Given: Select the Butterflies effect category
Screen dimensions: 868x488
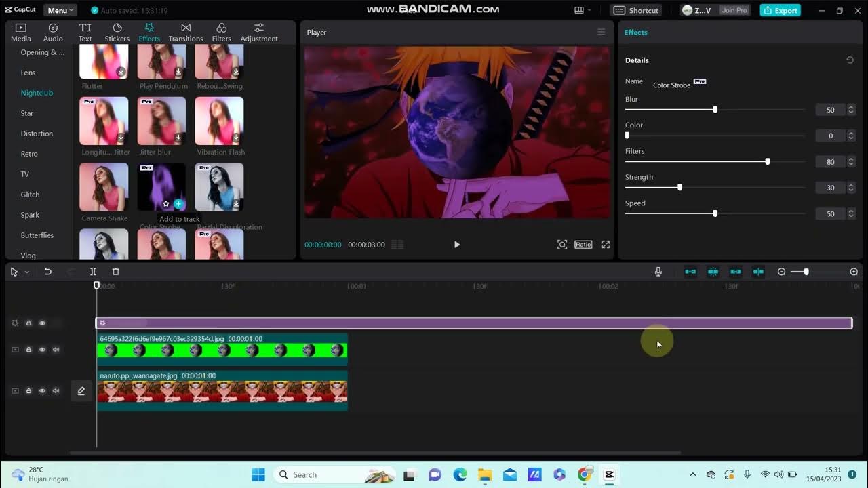Looking at the screenshot, I should pos(37,235).
